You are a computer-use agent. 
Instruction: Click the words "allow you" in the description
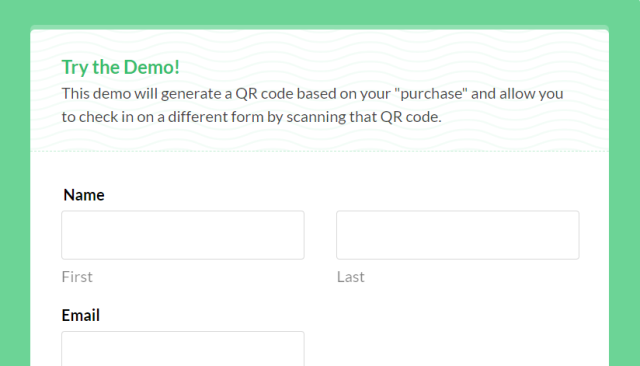tap(531, 94)
